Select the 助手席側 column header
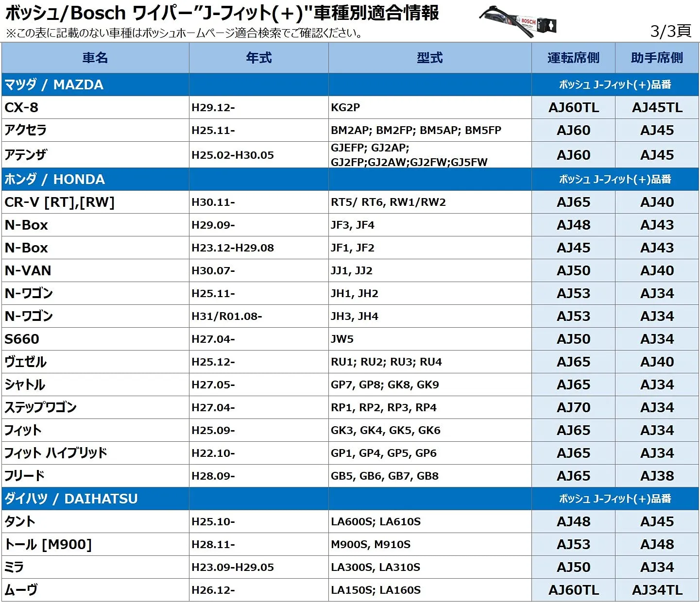 click(x=657, y=58)
